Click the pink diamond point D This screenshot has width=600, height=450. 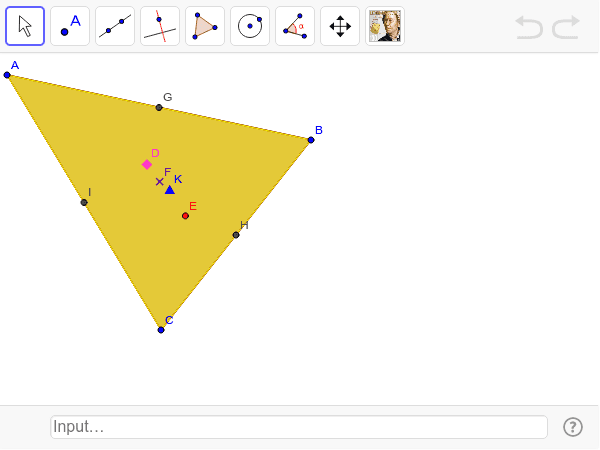[x=147, y=165]
